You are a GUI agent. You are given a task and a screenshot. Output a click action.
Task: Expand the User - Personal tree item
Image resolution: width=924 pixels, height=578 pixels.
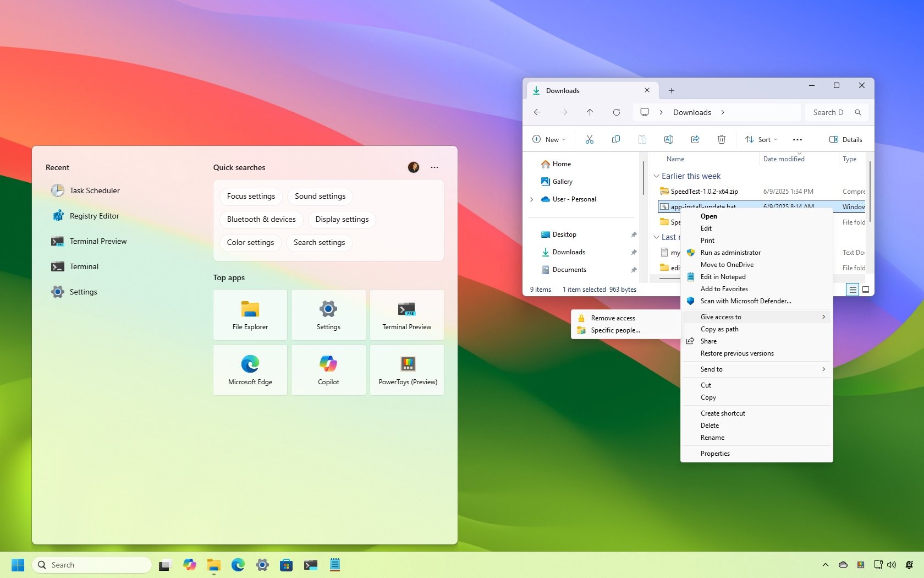click(531, 199)
